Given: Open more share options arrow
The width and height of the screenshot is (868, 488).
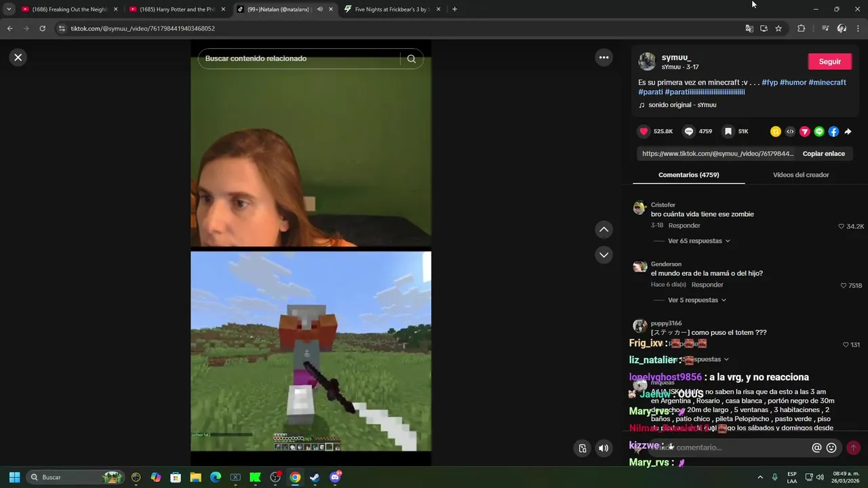Looking at the screenshot, I should [848, 131].
